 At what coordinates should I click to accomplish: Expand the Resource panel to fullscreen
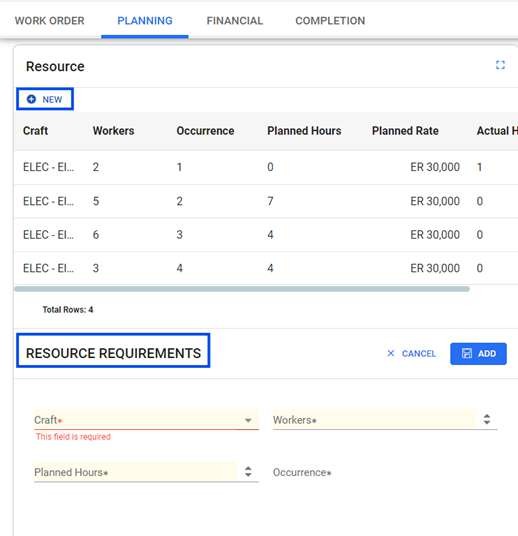pyautogui.click(x=500, y=65)
